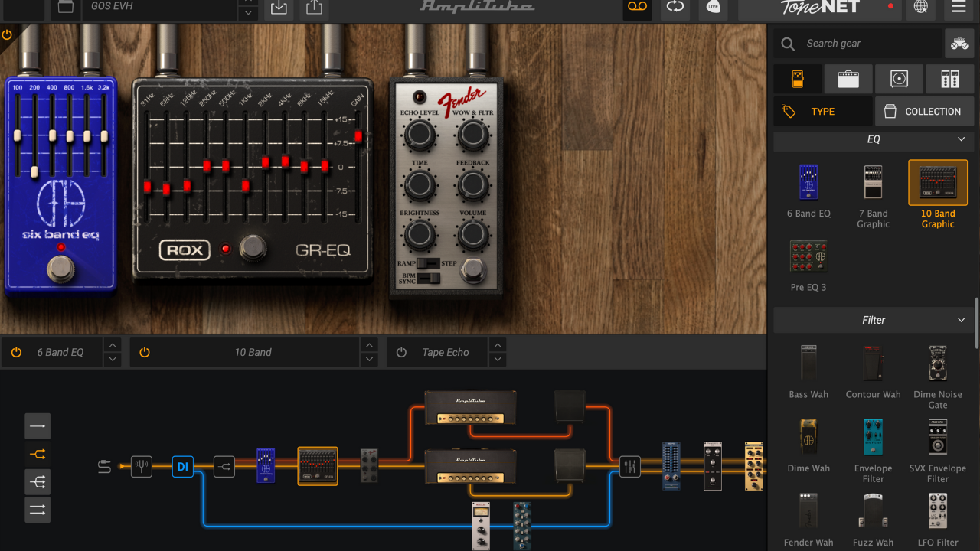
Task: Select the three-way split routing layout
Action: (x=38, y=482)
